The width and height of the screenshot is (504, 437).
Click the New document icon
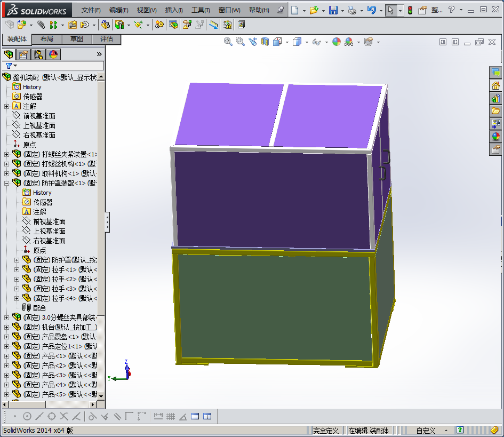point(294,10)
